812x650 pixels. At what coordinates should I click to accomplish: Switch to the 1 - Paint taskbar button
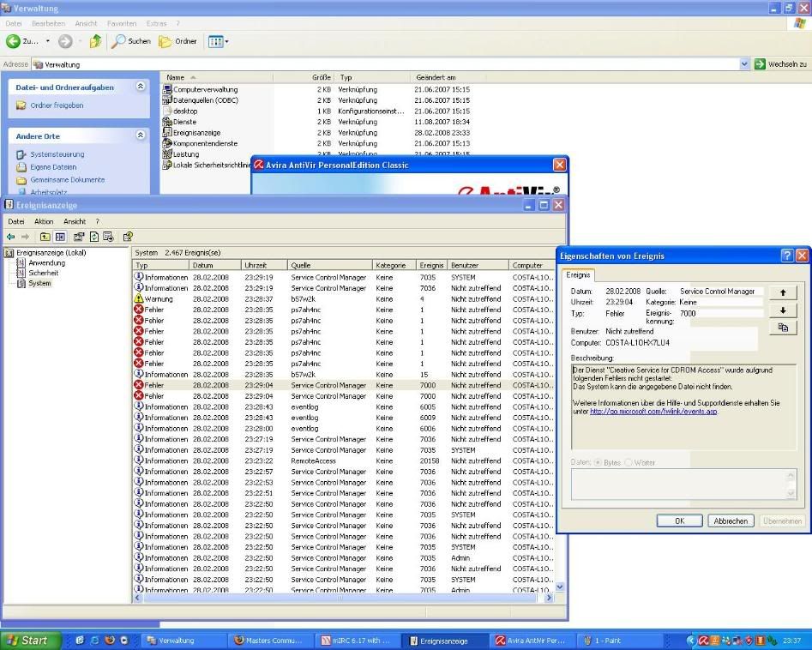[x=619, y=641]
